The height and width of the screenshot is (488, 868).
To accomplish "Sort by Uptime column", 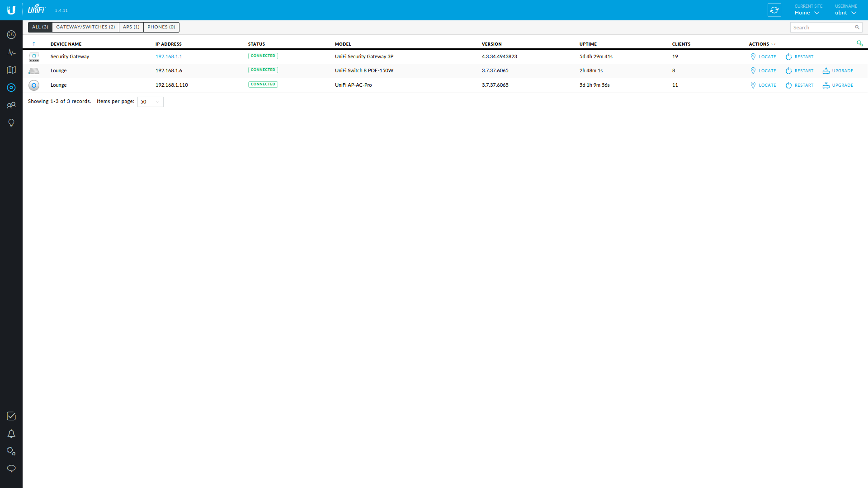I will coord(588,44).
